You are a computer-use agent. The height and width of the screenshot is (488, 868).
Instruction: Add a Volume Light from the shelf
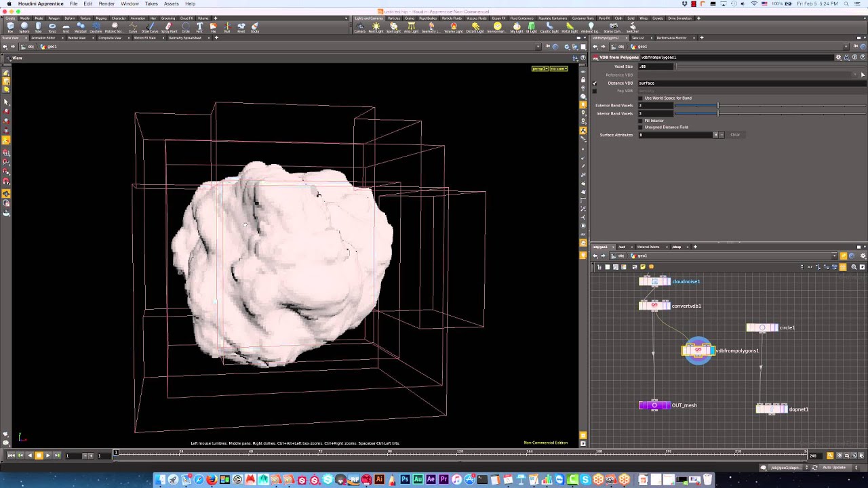pos(453,27)
